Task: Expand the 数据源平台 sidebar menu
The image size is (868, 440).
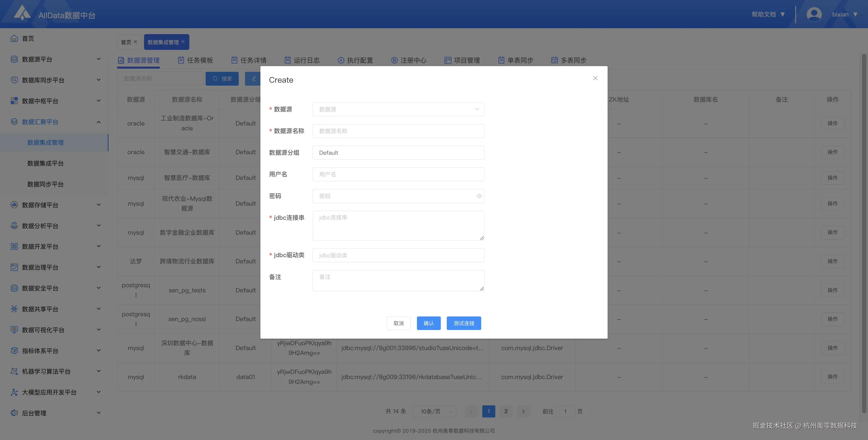Action: (98, 59)
